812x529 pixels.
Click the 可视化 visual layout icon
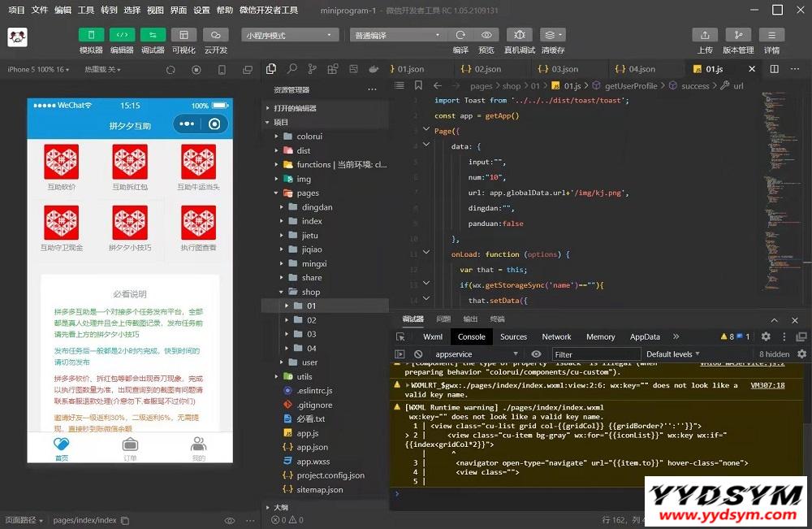pos(184,35)
